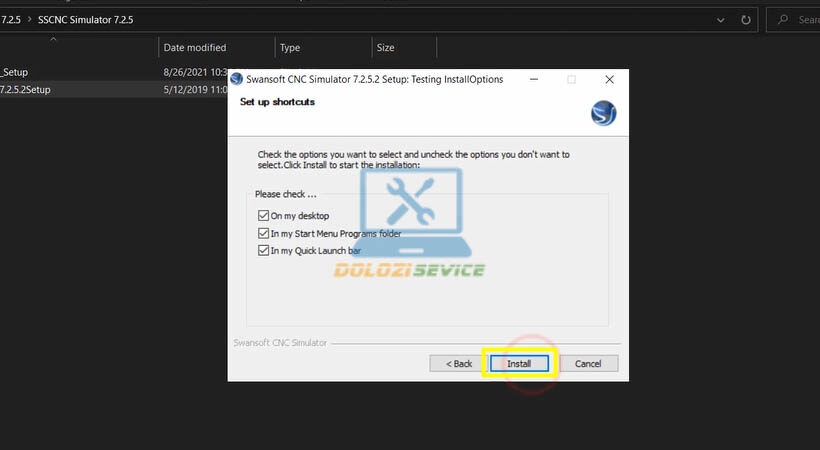The height and width of the screenshot is (450, 820).
Task: Click the Explorer search box
Action: point(793,20)
